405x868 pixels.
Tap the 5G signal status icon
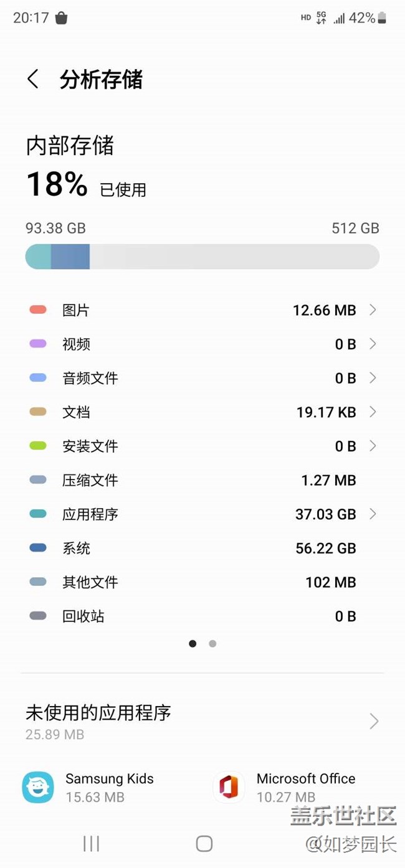(322, 18)
